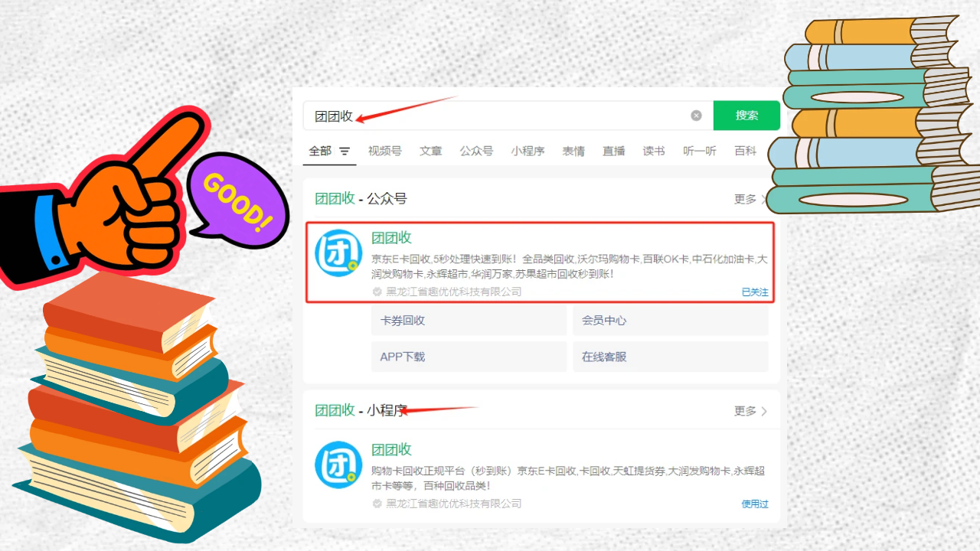980x551 pixels.
Task: Click the verified badge in the 小程序 result
Action: pos(377,504)
